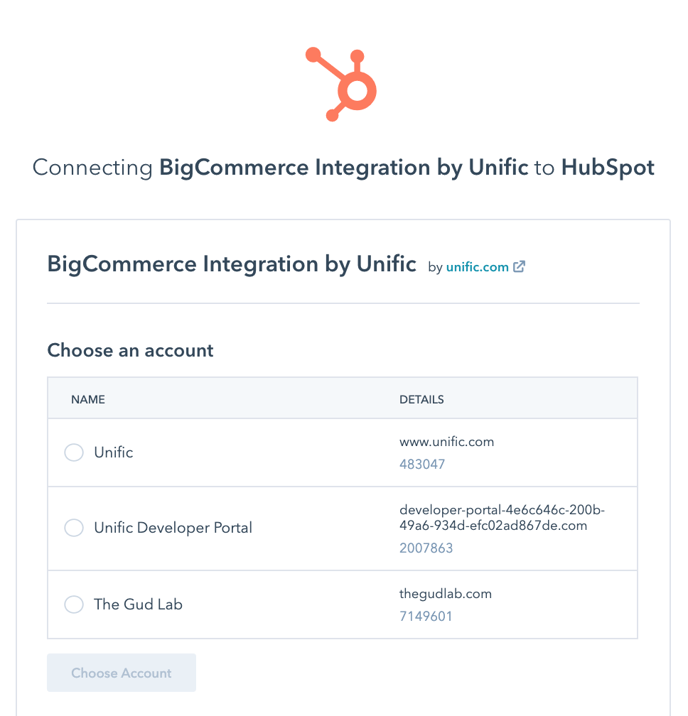Click the HubSpot sprocket logo
Image resolution: width=688 pixels, height=716 pixels.
[341, 84]
